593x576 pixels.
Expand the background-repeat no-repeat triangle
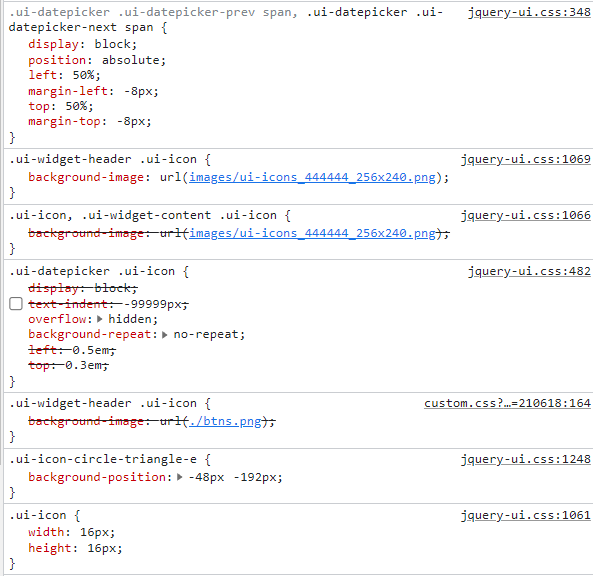point(165,335)
